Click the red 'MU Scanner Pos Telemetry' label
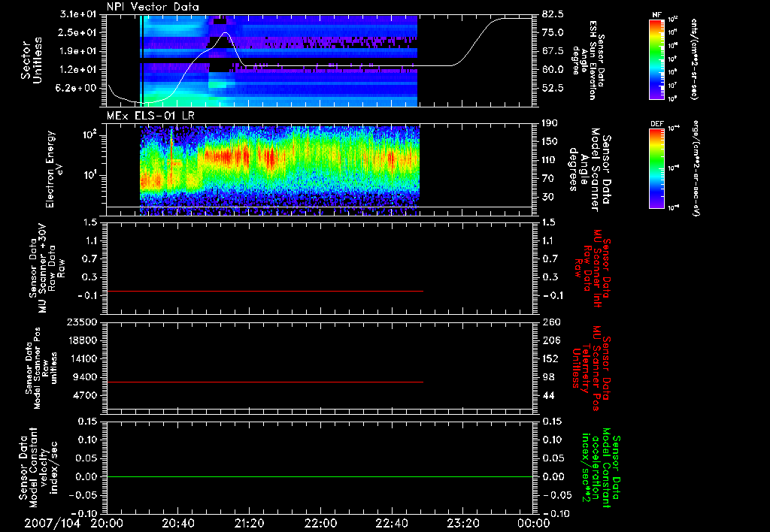The image size is (770, 532). click(591, 368)
